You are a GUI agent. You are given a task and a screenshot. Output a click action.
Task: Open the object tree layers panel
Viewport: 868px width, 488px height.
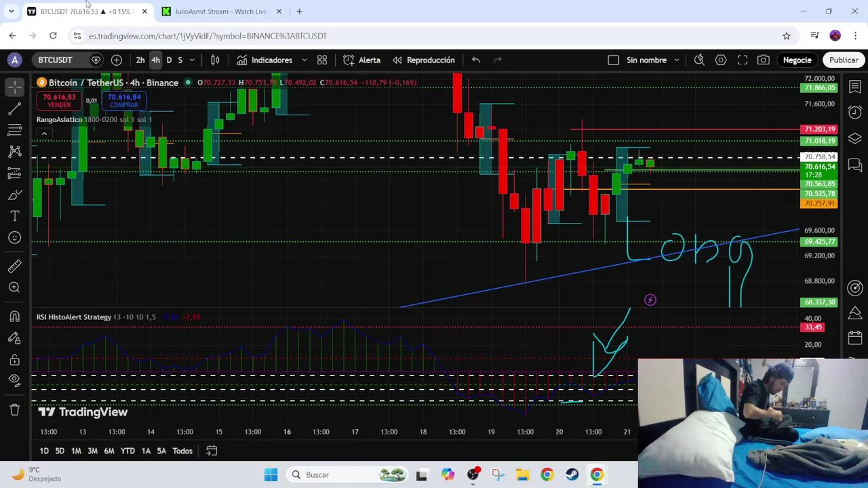click(x=855, y=138)
